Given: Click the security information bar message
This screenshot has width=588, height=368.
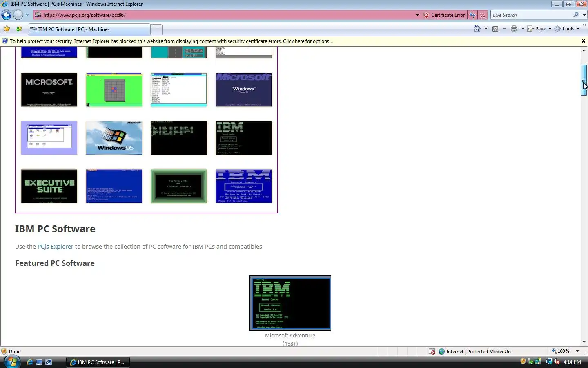Looking at the screenshot, I should coord(171,41).
